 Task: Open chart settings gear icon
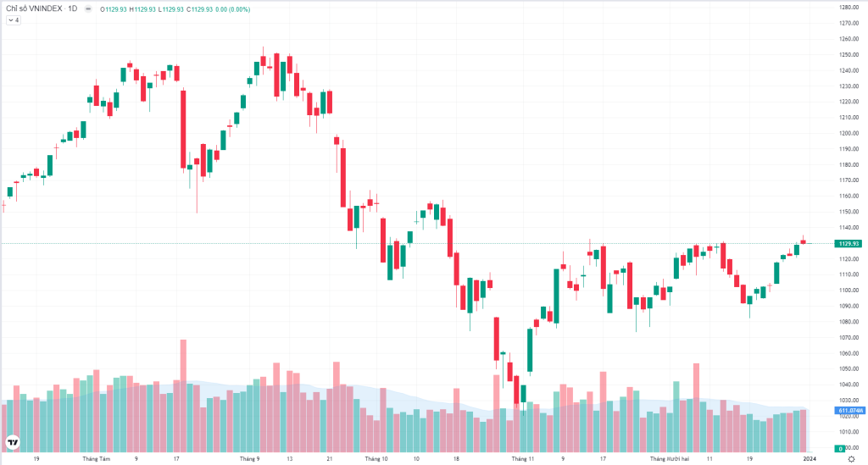pyautogui.click(x=851, y=459)
